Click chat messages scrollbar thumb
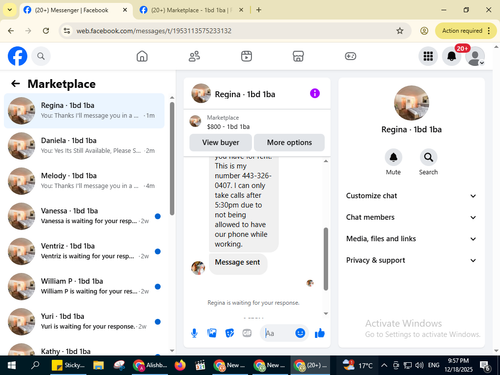The image size is (500, 375). pos(326,259)
